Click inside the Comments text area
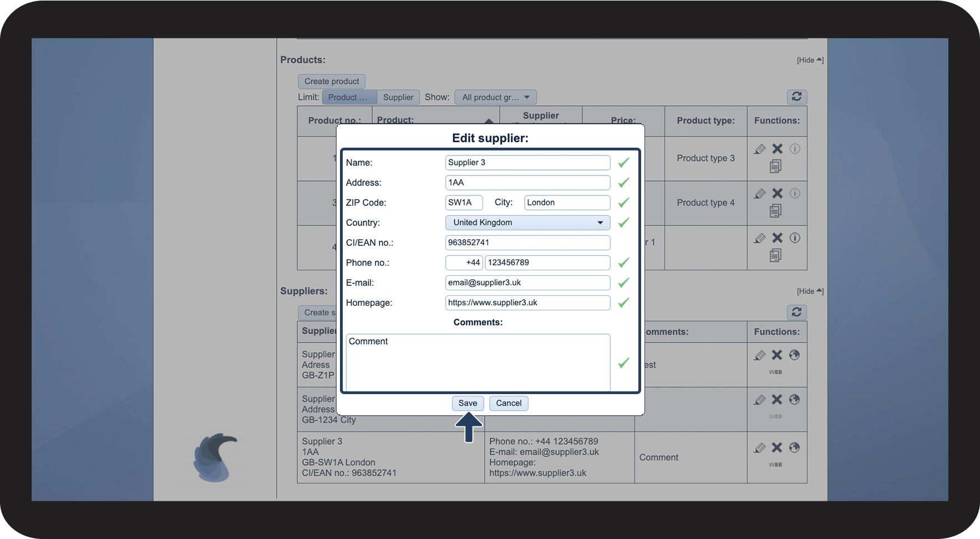 tap(478, 362)
